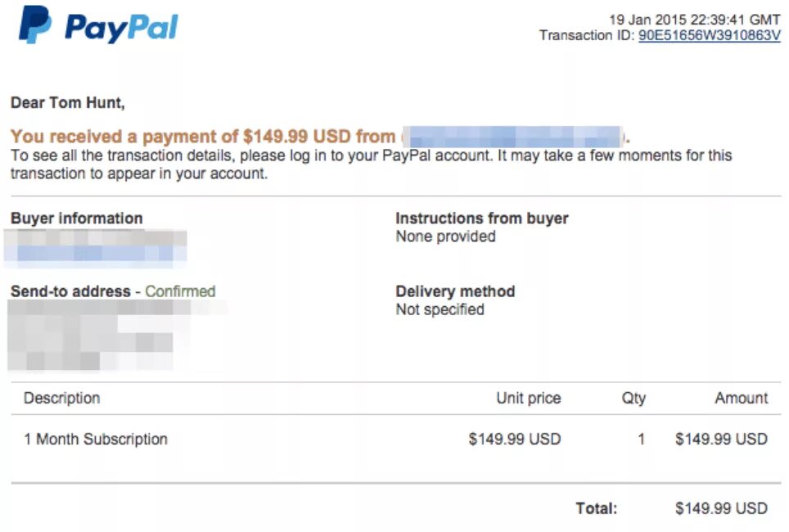789x532 pixels.
Task: Click the Qty column header
Action: coord(633,398)
